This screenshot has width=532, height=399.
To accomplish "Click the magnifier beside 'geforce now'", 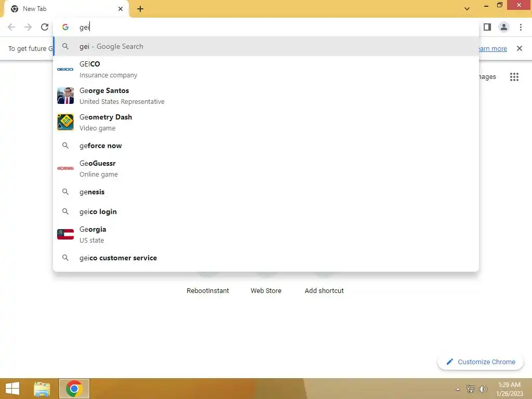I will click(x=65, y=145).
